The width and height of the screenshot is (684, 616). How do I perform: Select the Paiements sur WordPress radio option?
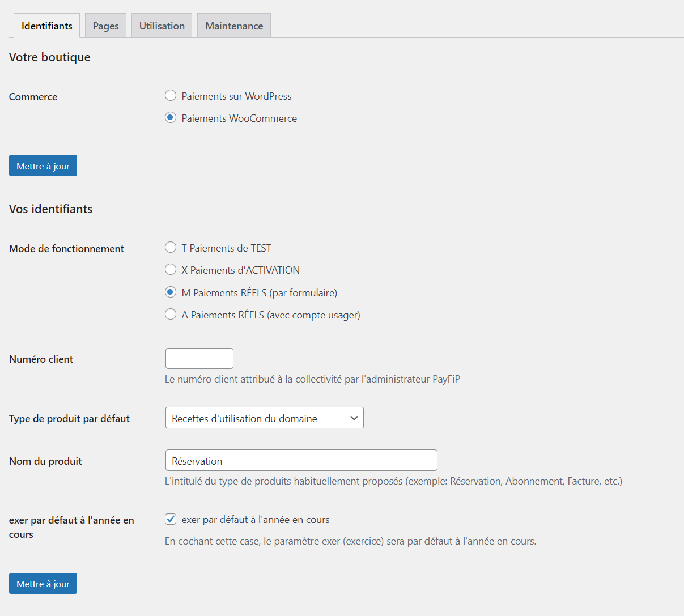point(171,96)
